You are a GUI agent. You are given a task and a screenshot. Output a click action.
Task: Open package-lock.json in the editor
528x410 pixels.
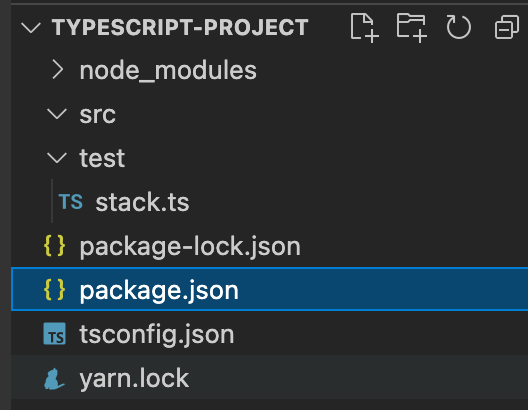(190, 247)
